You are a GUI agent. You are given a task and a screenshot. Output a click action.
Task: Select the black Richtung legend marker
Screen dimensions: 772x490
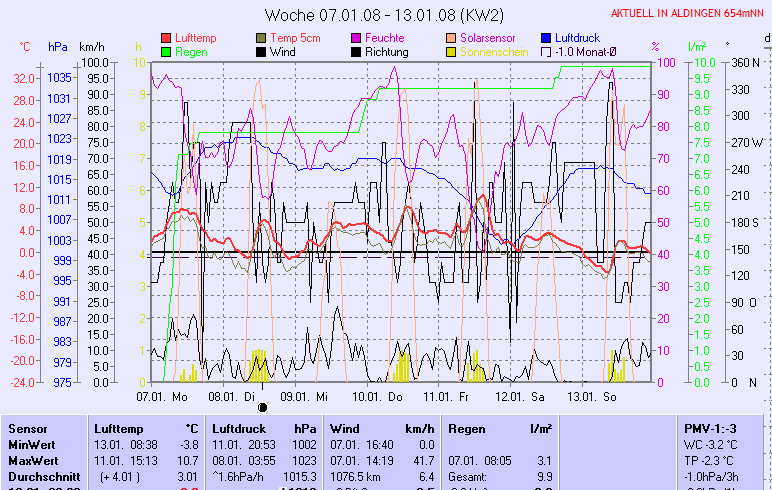[x=356, y=52]
